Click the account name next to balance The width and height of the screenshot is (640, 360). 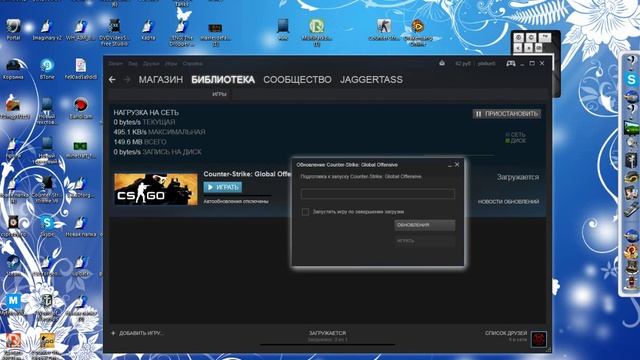[x=487, y=64]
